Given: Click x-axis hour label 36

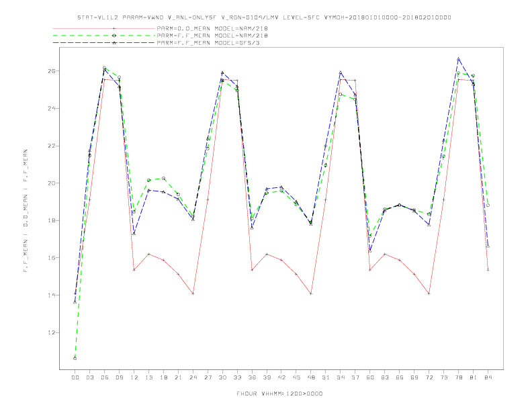Looking at the screenshot, I should pos(252,377).
